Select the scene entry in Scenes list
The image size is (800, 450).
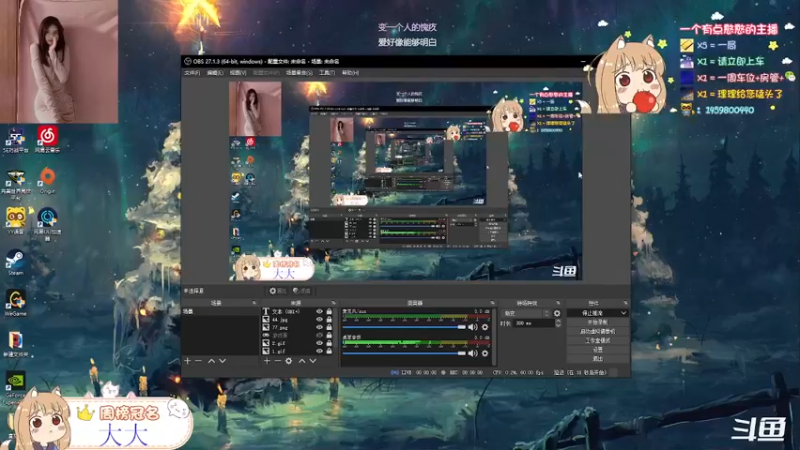[220, 311]
